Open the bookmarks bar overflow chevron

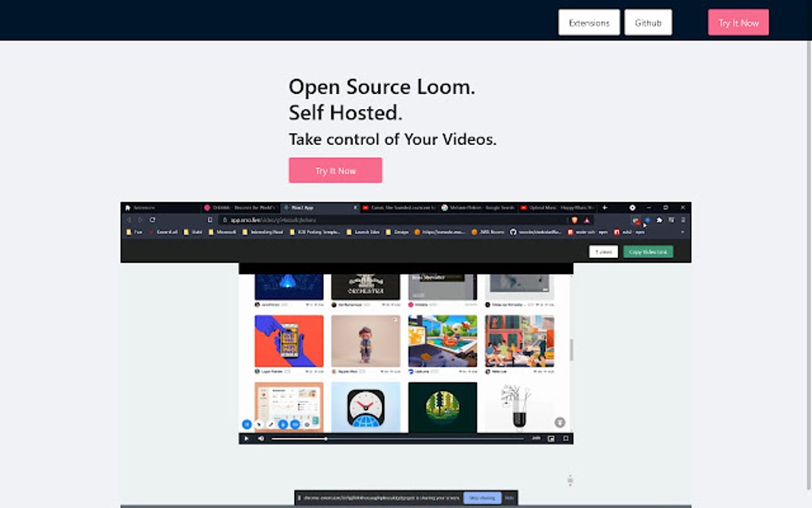coord(682,232)
